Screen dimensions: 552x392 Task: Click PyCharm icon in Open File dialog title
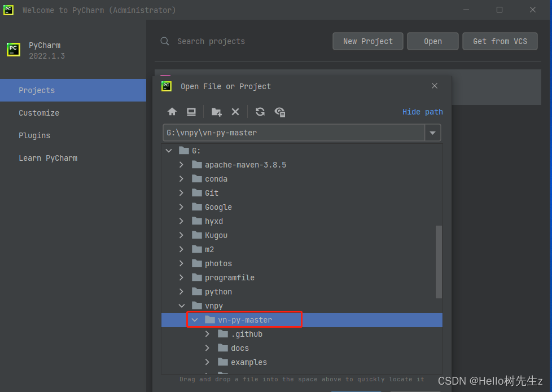(x=167, y=86)
